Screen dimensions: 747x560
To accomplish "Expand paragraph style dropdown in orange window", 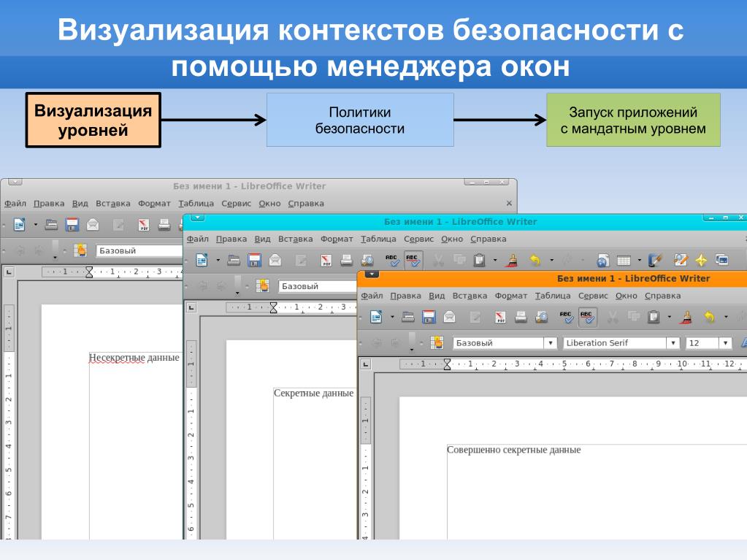I will (551, 343).
